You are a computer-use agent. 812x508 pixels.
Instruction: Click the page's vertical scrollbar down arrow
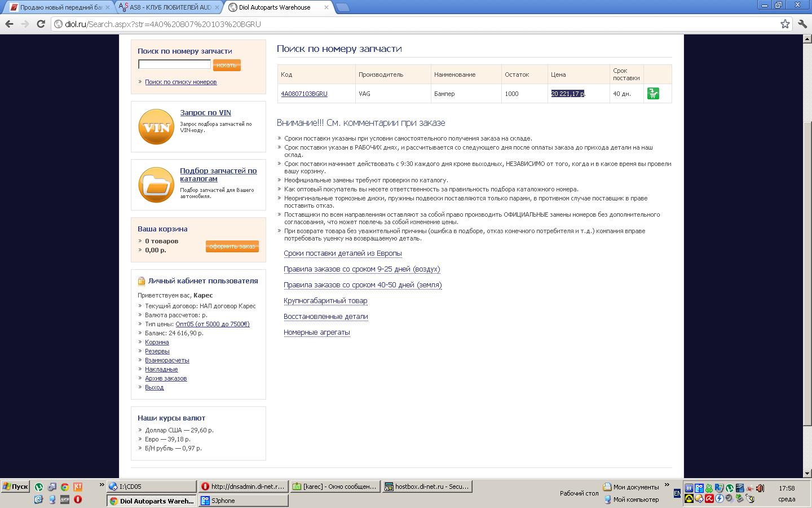pyautogui.click(x=807, y=473)
